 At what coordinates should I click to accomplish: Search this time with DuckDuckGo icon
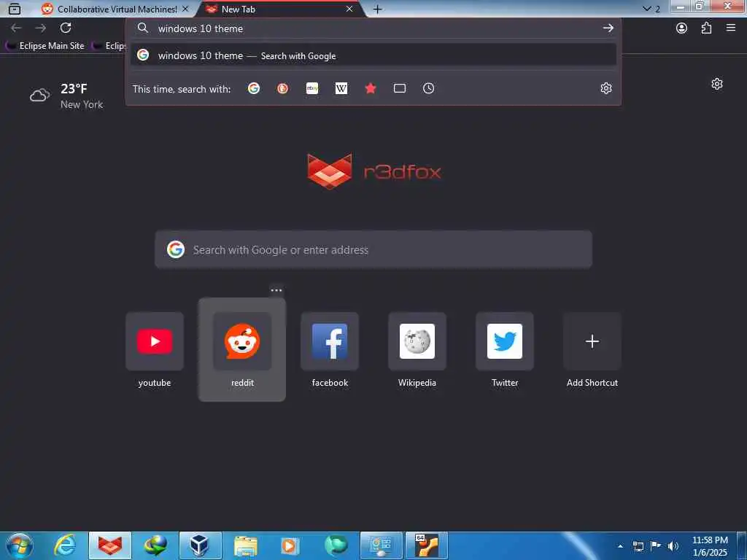click(x=282, y=88)
